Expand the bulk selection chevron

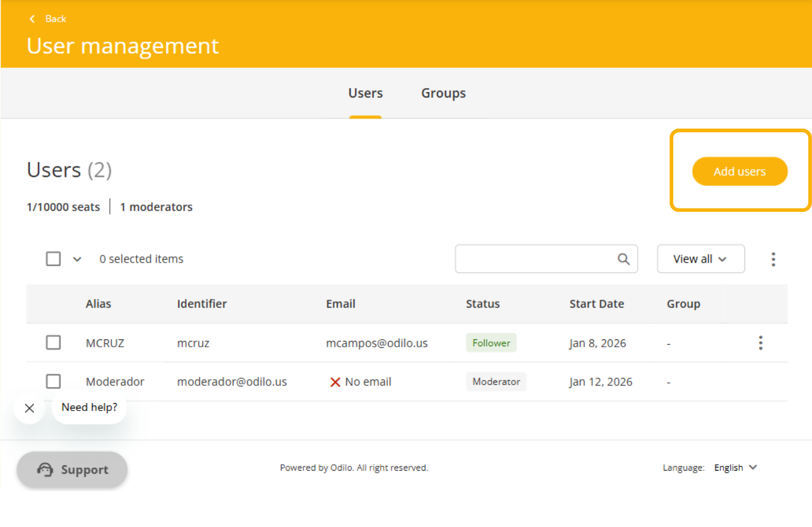[77, 259]
